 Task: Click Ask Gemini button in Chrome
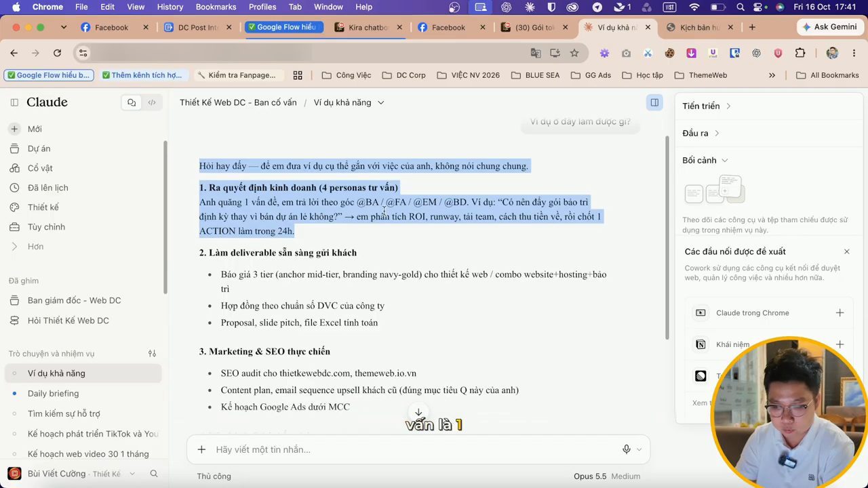click(x=829, y=27)
